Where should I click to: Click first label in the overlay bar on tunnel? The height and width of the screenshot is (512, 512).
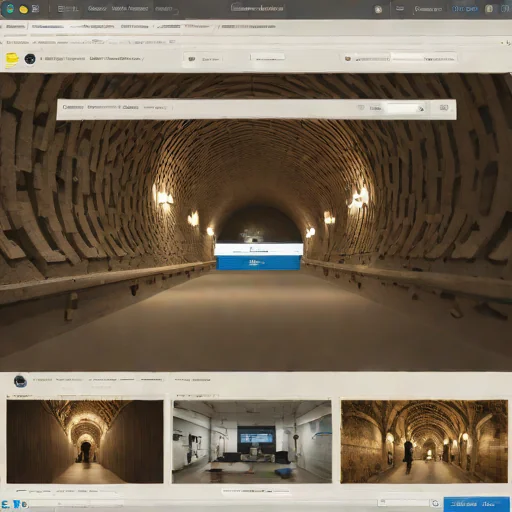(73, 107)
